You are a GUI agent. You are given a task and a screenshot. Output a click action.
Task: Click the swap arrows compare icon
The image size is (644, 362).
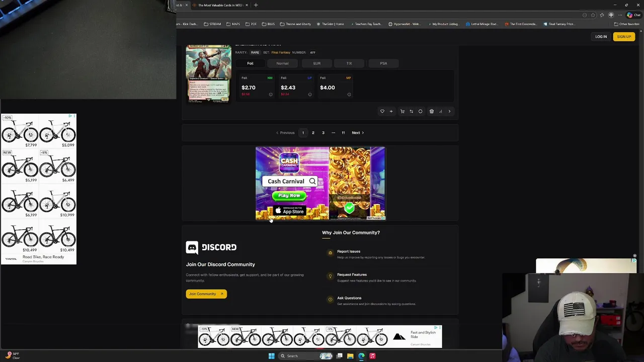411,112
